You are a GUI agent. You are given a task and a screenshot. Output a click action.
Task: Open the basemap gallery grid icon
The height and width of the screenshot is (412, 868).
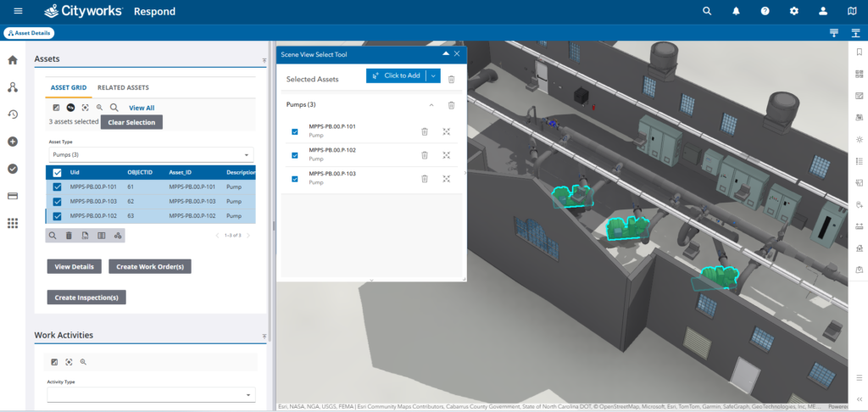[860, 74]
